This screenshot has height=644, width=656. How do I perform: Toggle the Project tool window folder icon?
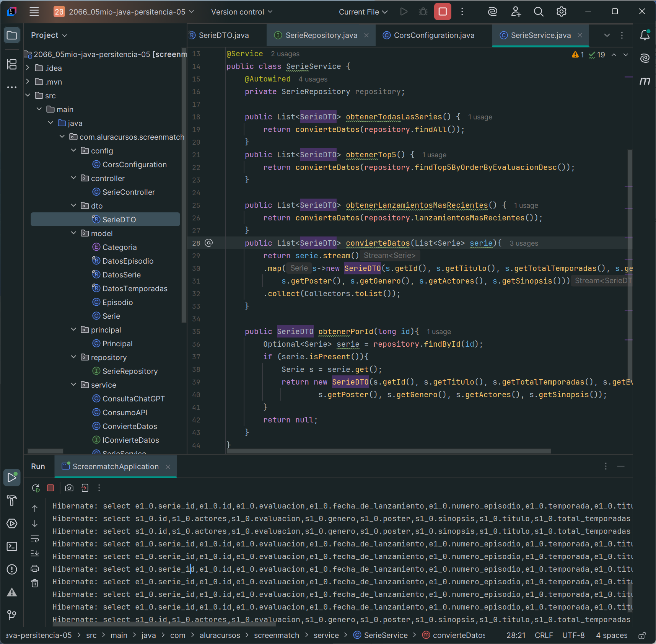pyautogui.click(x=12, y=36)
